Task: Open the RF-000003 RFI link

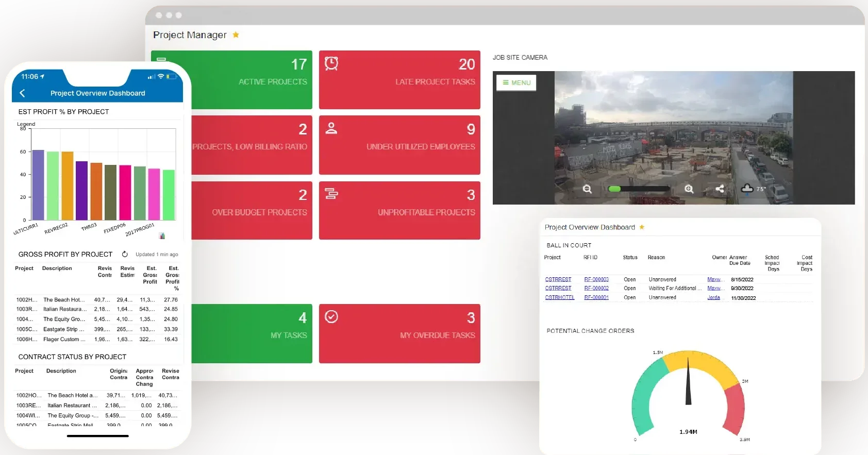Action: pos(596,279)
